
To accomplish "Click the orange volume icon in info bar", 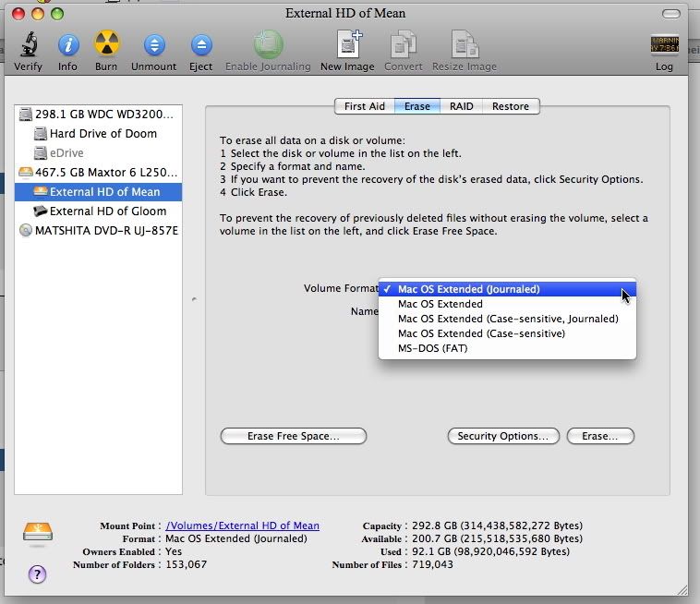I will point(38,533).
